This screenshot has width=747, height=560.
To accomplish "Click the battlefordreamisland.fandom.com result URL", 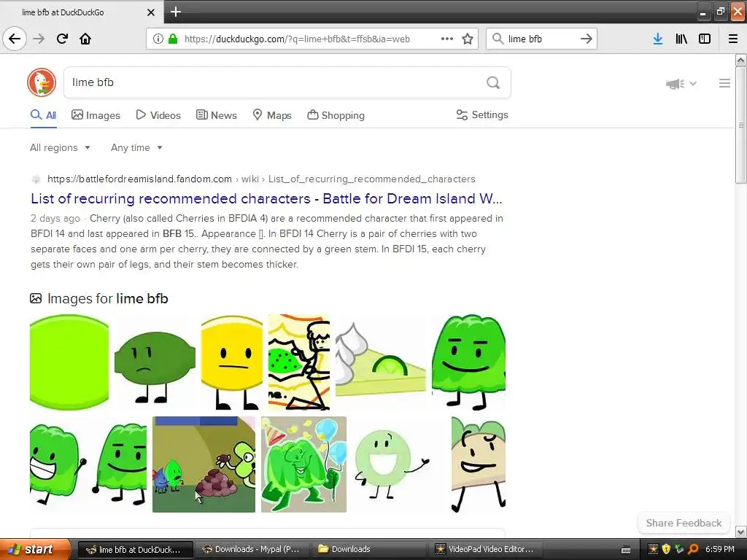I will [x=261, y=179].
